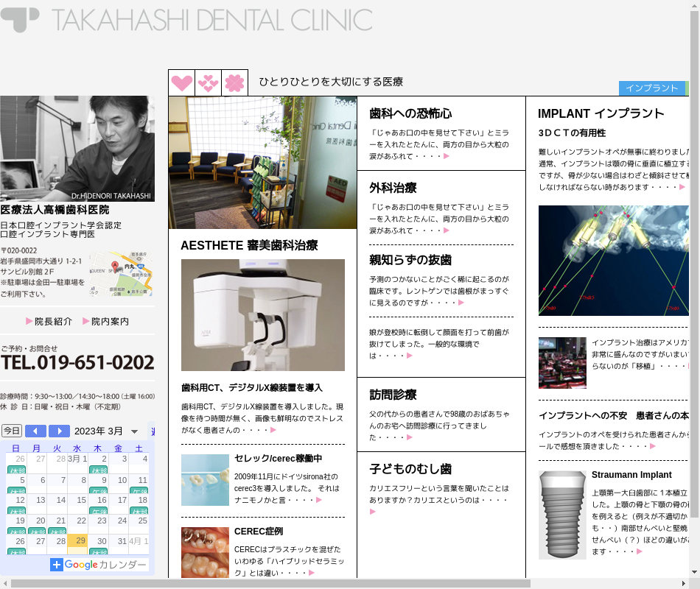Viewport: 700px width, 589px height.
Task: Click pink arrow after 子どものむし歯 excerpt
Action: (x=373, y=512)
